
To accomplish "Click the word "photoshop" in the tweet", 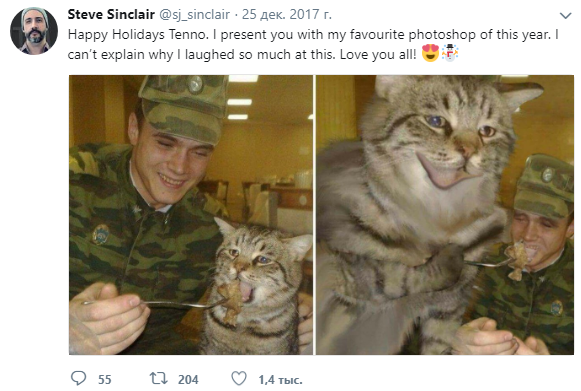I will point(442,35).
